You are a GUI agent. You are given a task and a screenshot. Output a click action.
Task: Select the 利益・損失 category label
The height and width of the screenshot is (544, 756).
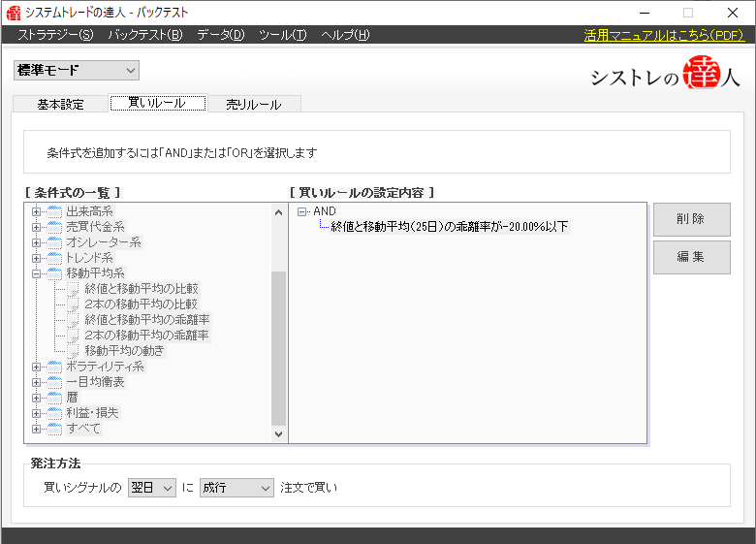(93, 413)
